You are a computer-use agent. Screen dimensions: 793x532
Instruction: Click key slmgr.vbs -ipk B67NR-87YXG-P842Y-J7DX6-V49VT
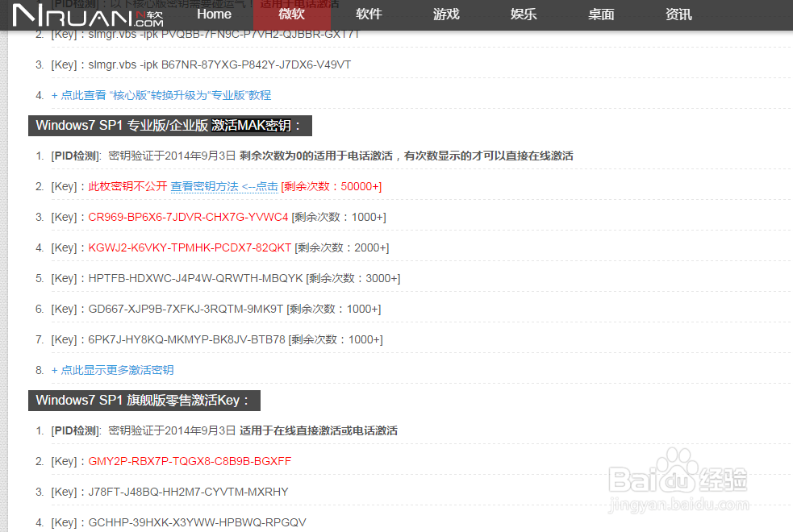[219, 64]
